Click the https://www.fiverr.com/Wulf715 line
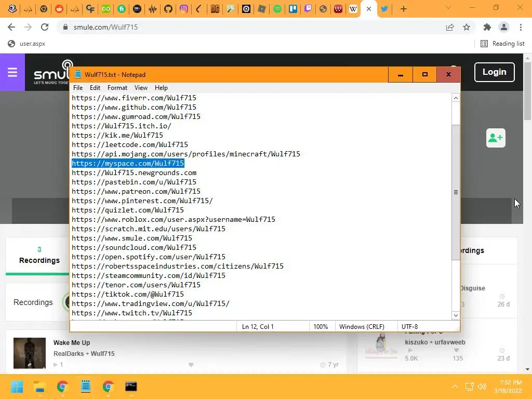 [134, 98]
